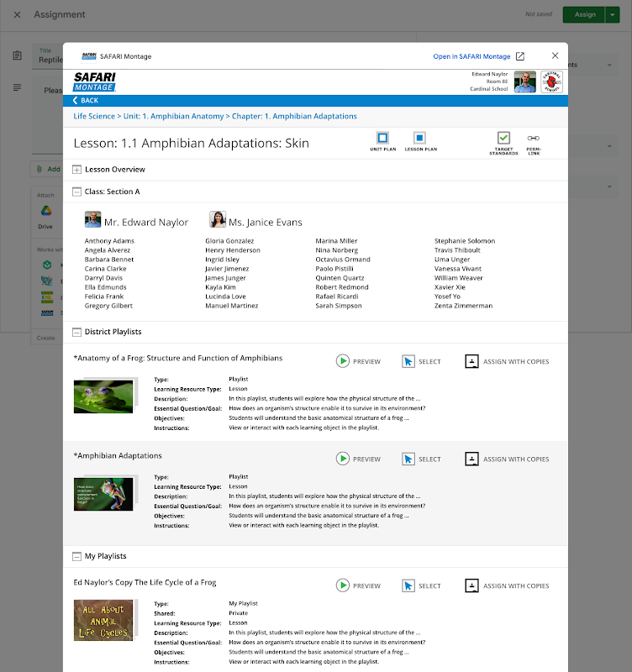Assign with copies Life Cycle of a Frog

coord(507,585)
